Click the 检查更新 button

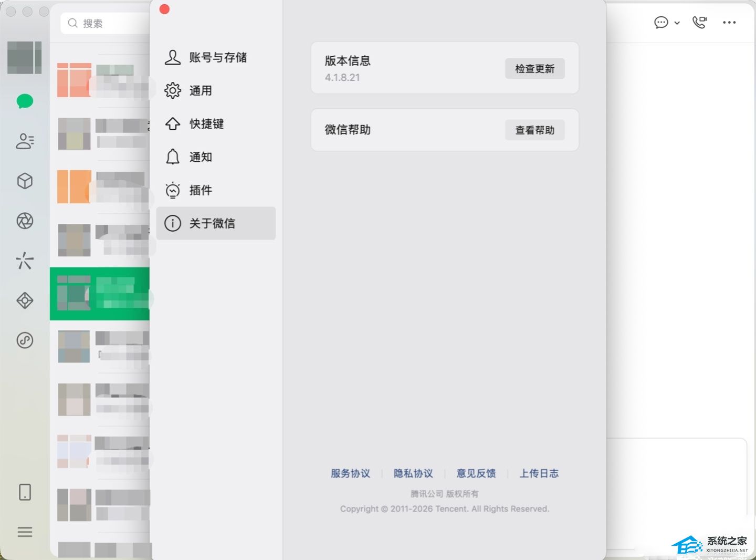(534, 69)
